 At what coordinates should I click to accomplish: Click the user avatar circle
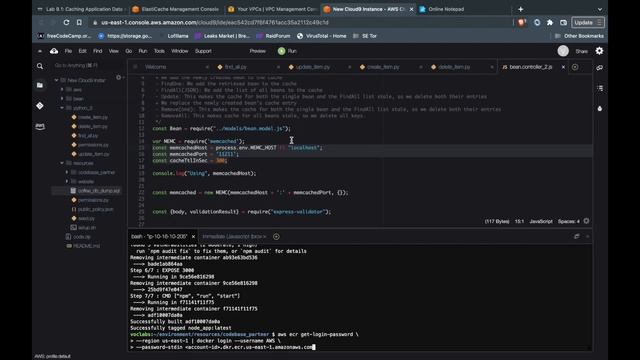pyautogui.click(x=563, y=51)
